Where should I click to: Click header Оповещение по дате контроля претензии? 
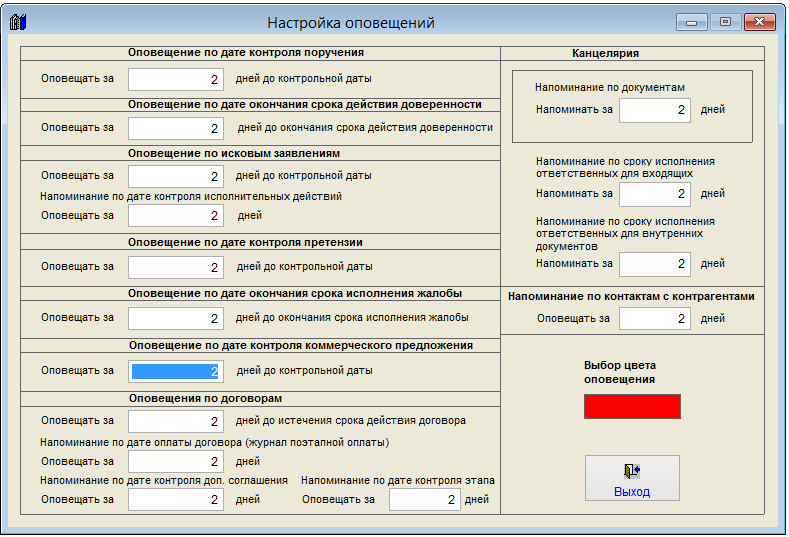[245, 242]
